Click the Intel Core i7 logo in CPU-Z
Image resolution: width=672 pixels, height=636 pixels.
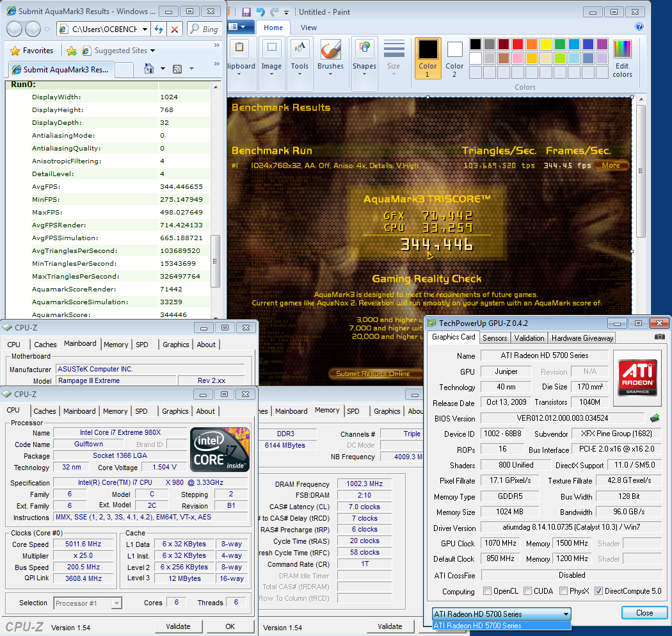(220, 449)
